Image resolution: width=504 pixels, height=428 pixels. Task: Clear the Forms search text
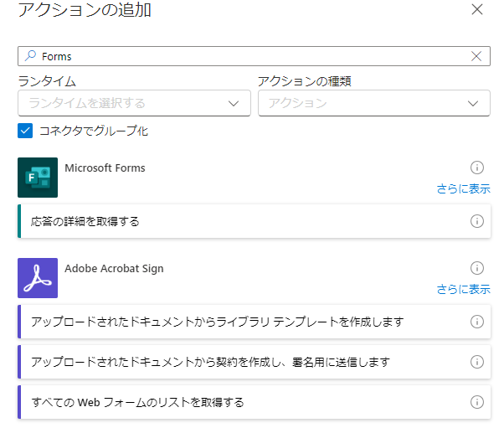[x=476, y=56]
